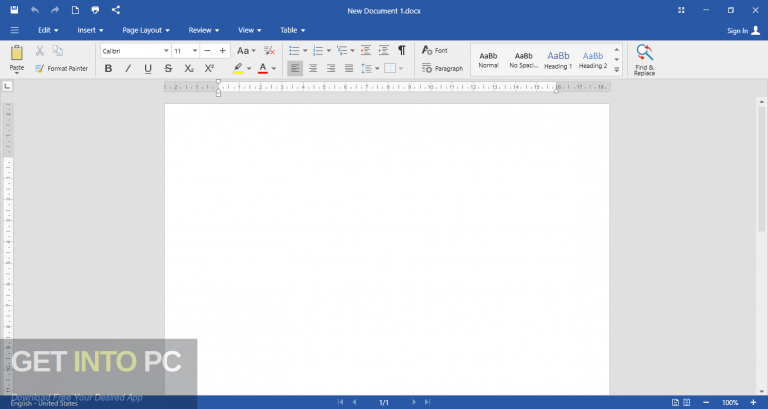Justify text alignment
The image size is (768, 409).
pyautogui.click(x=349, y=69)
